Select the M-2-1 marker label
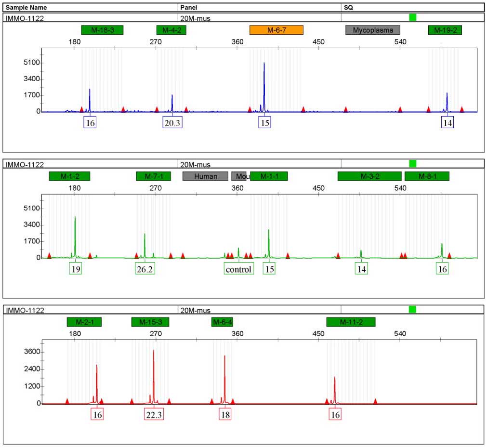Viewport: 487px width, 448px height. (x=84, y=322)
